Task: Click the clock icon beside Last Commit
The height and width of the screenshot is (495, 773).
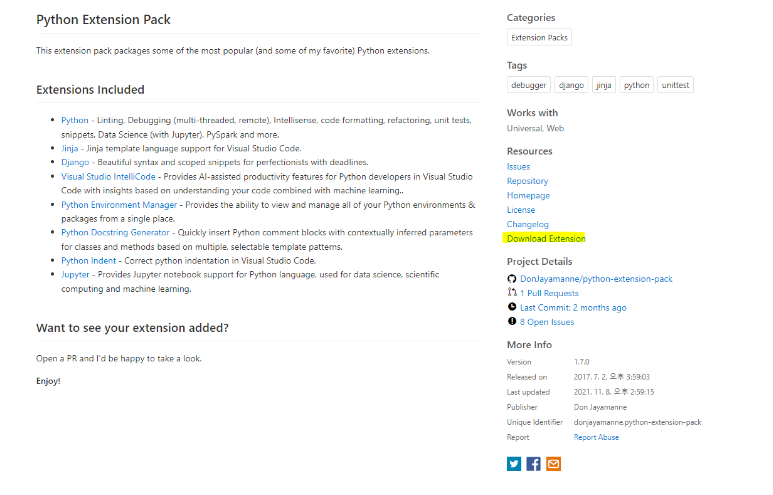Action: coord(512,307)
